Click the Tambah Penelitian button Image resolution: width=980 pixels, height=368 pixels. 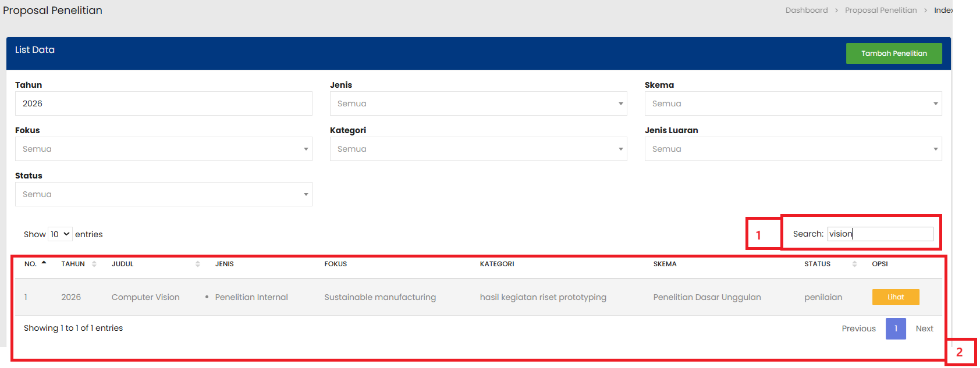click(x=893, y=53)
